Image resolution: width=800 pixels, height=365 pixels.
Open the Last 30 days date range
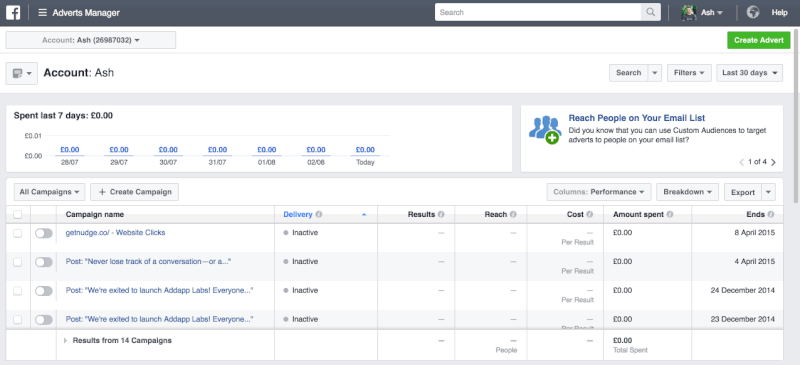(749, 73)
